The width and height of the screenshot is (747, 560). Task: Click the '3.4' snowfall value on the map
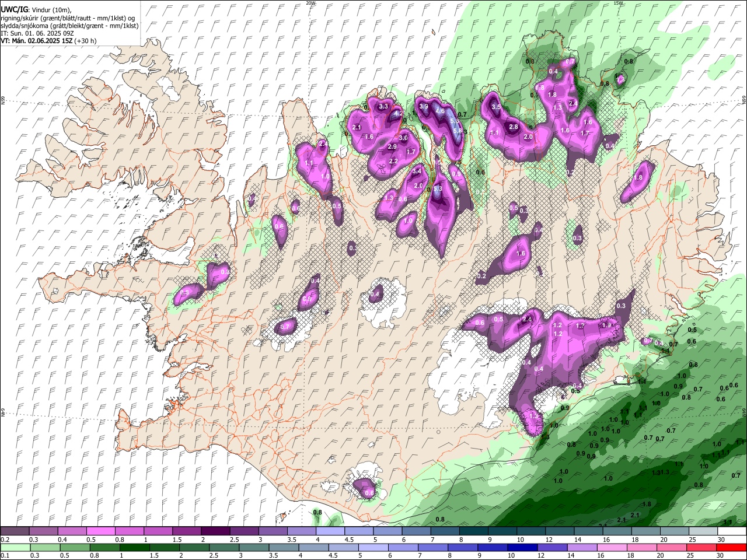coord(417,171)
